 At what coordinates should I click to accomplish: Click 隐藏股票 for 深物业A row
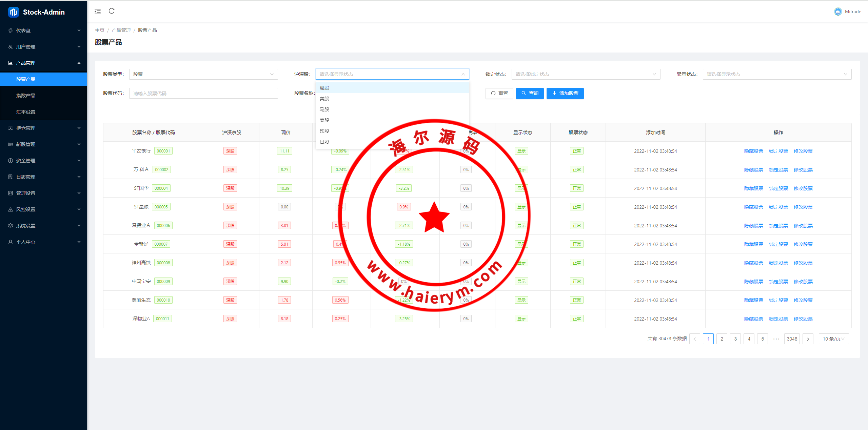click(x=753, y=319)
